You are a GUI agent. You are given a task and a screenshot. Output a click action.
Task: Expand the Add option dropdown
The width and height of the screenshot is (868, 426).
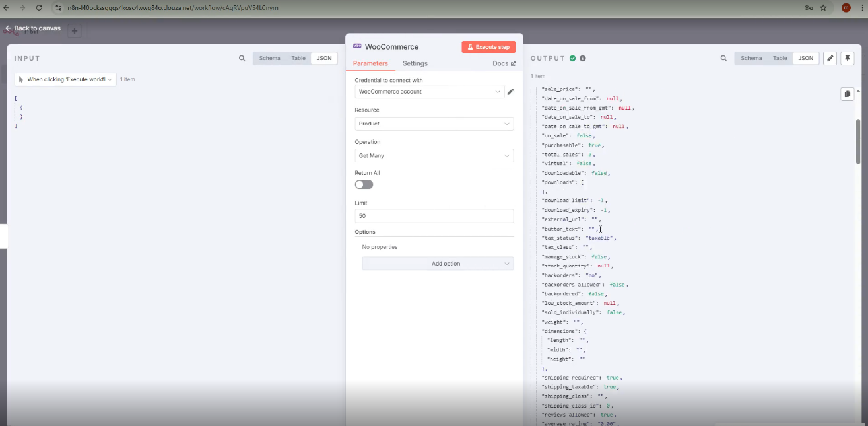coord(438,264)
